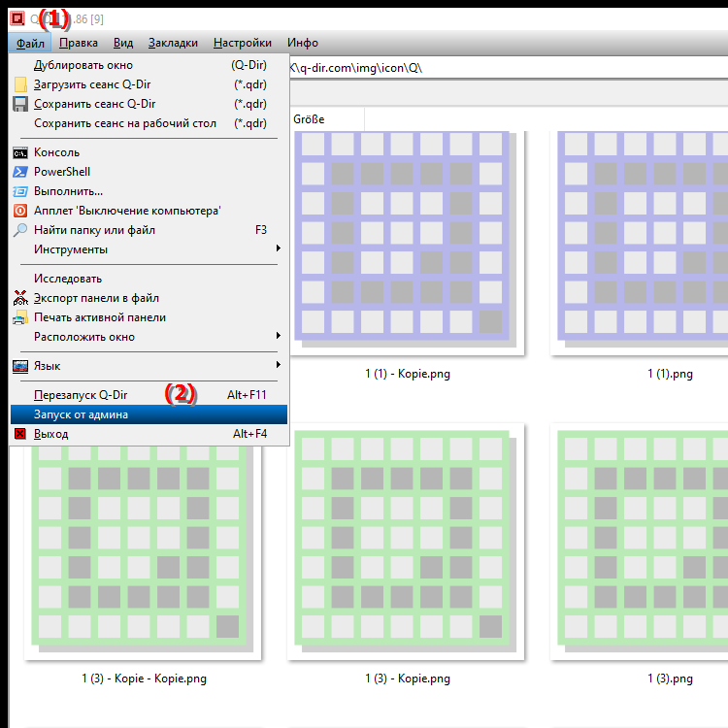Click the Größe column header
728x728 pixels.
(310, 119)
